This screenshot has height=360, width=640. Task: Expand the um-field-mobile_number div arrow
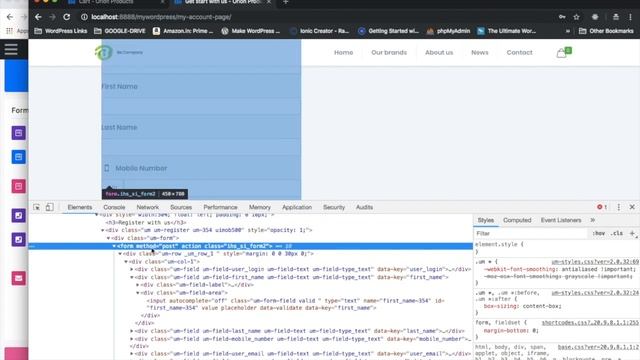tap(132, 339)
